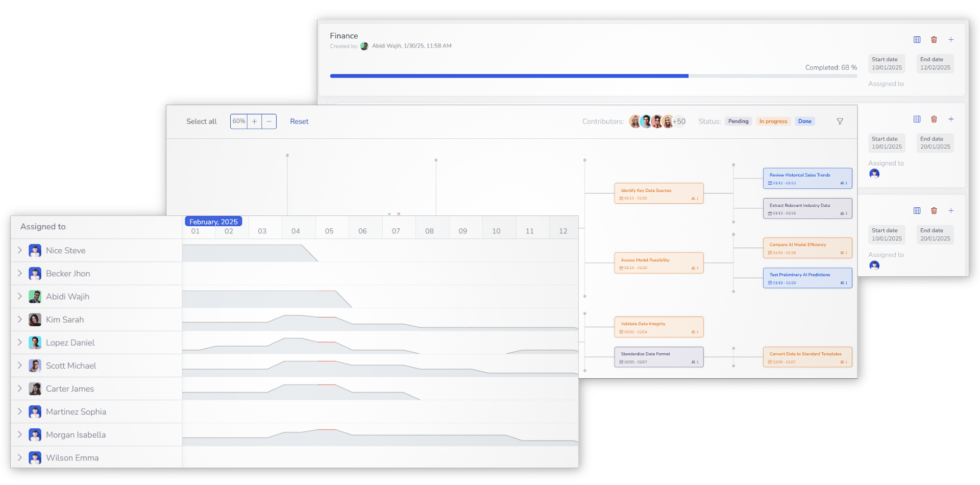Toggle the Pending status filter
This screenshot has height=485, width=980.
click(x=738, y=122)
